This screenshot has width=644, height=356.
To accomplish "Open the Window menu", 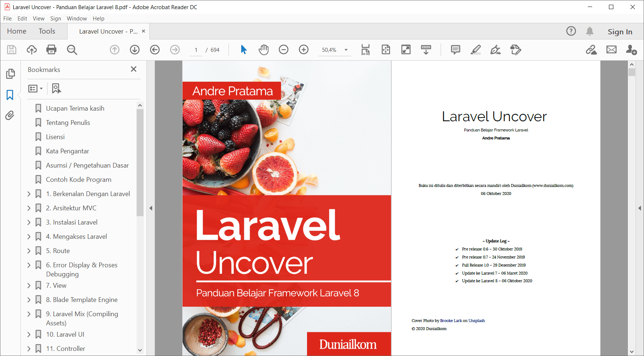I will click(x=77, y=18).
